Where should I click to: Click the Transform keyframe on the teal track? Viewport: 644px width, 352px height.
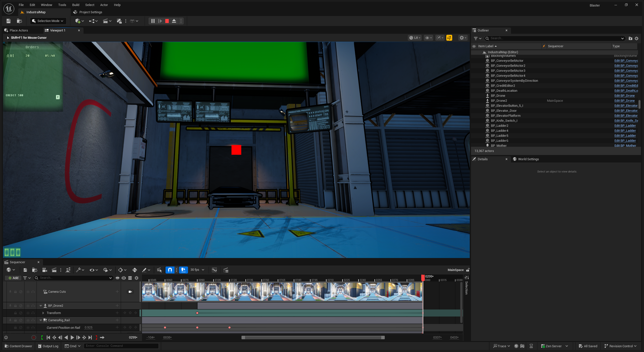[x=197, y=313]
